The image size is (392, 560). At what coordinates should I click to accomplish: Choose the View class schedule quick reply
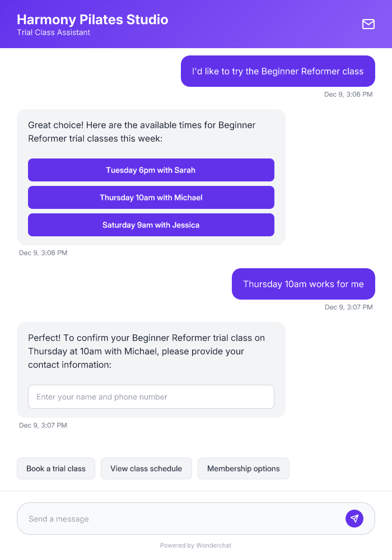click(x=146, y=468)
